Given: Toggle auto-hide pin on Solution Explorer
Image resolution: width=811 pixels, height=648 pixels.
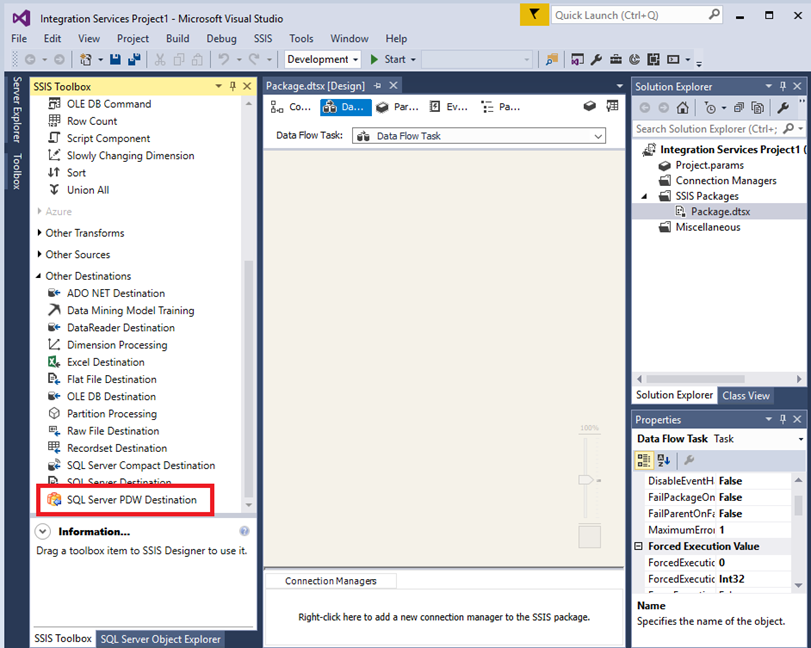Looking at the screenshot, I should pyautogui.click(x=783, y=86).
